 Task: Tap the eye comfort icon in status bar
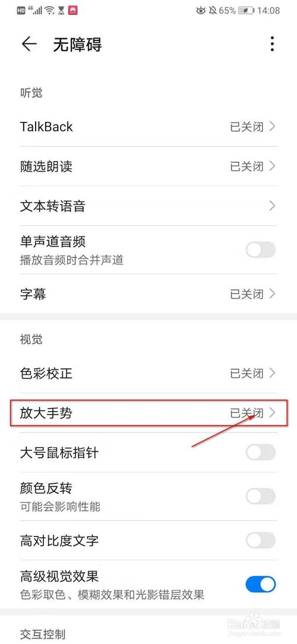(200, 10)
